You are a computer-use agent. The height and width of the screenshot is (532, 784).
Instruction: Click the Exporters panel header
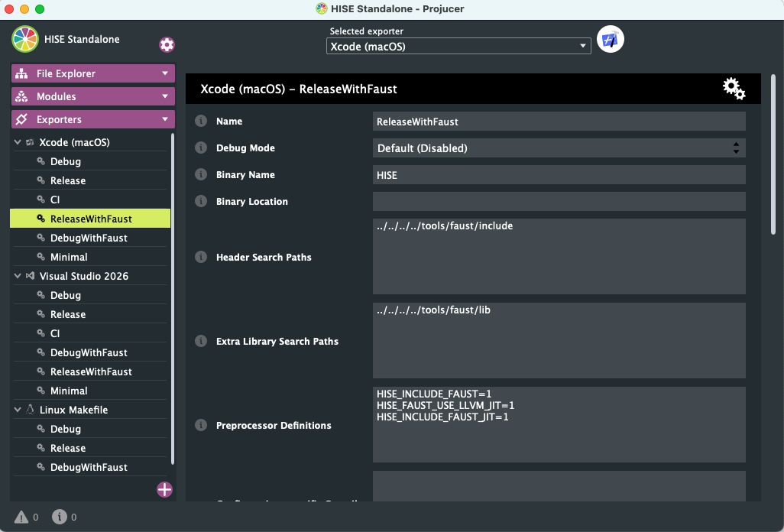[x=93, y=119]
